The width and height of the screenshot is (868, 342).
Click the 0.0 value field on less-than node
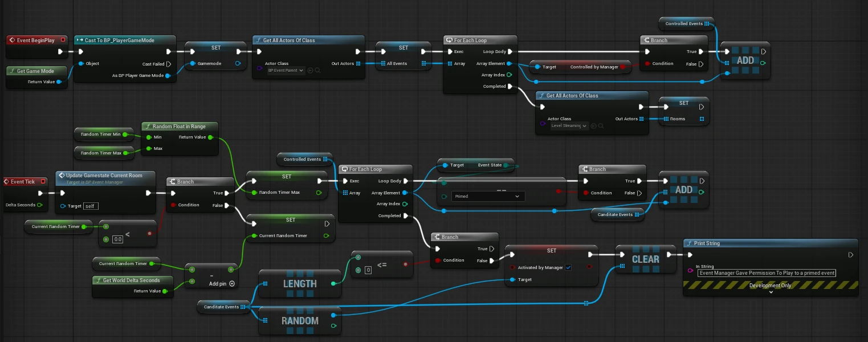118,239
